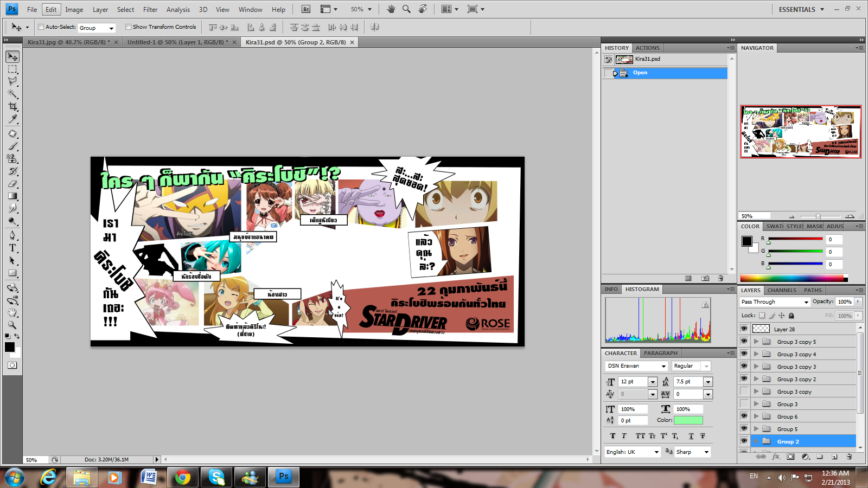Pick the Eyedropper tool

click(12, 119)
